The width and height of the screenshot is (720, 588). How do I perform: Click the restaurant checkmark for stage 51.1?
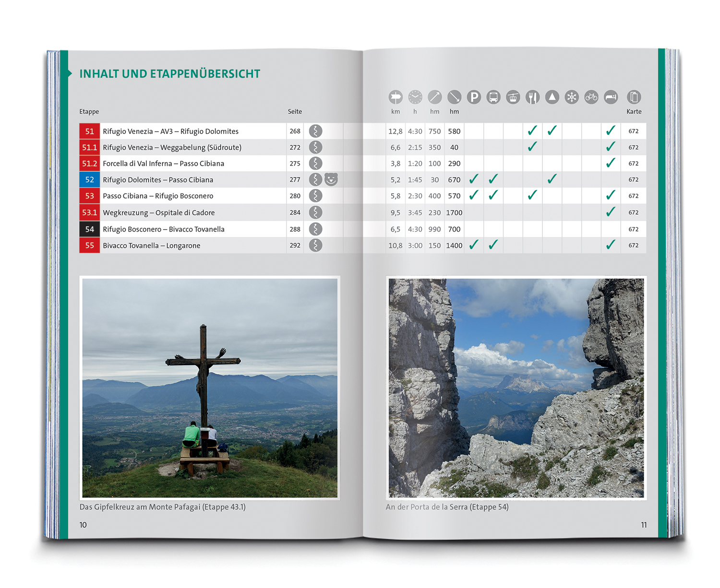532,147
